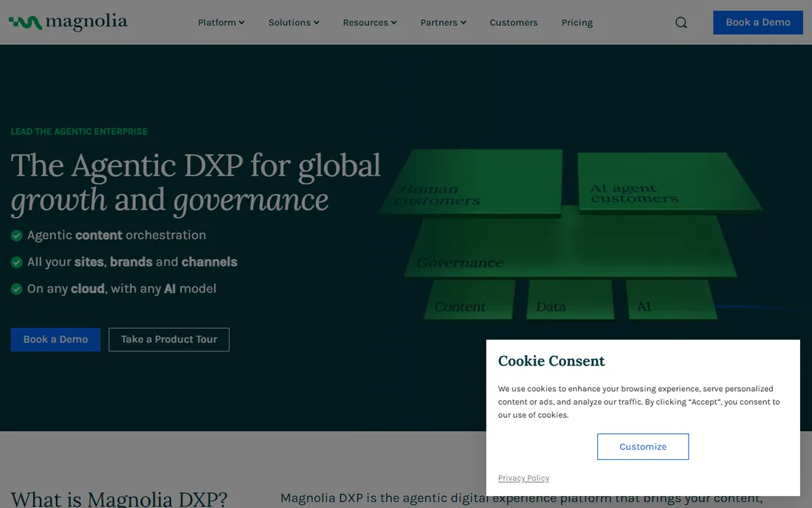Expand the Solutions dropdown
Screen dimensions: 812x508
[294, 23]
